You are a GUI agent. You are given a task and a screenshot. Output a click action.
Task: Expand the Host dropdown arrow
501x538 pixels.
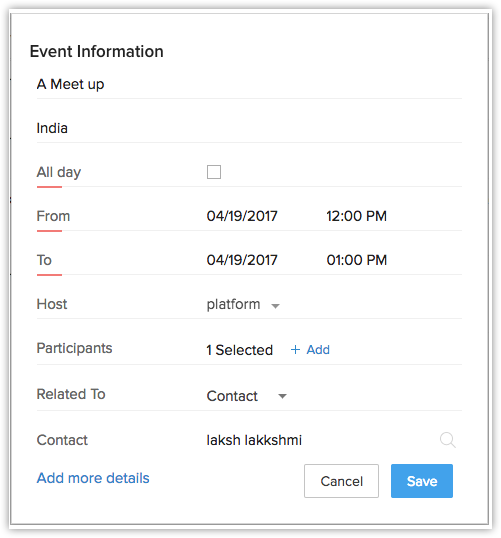tap(275, 306)
